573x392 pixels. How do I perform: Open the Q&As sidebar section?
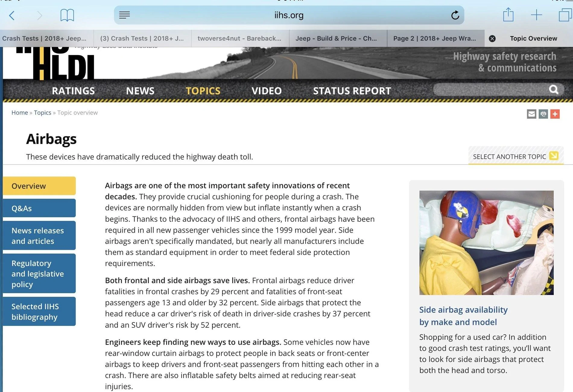pyautogui.click(x=39, y=208)
